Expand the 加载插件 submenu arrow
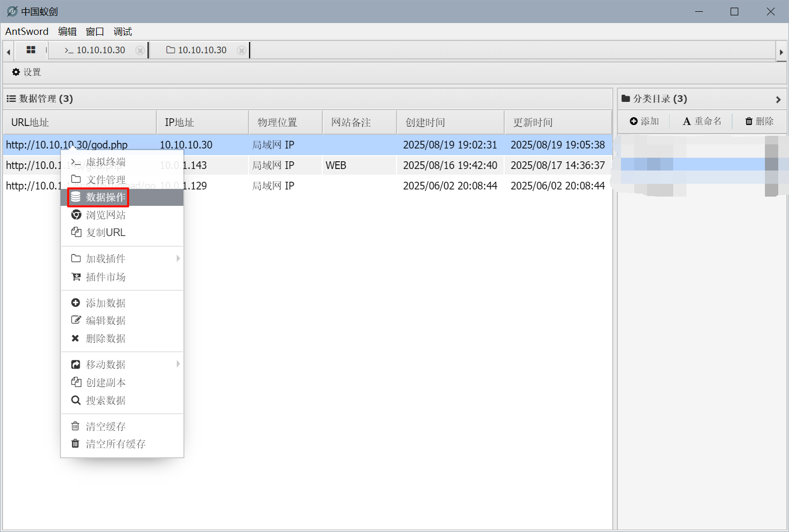The height and width of the screenshot is (532, 789). tap(178, 259)
